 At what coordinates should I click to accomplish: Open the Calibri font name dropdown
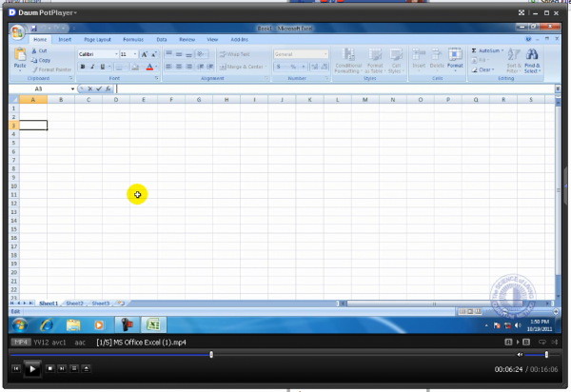116,54
